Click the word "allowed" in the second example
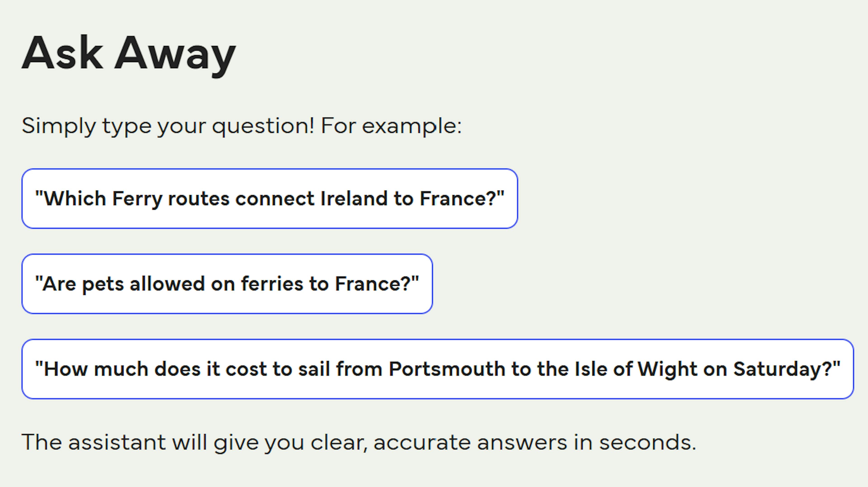The width and height of the screenshot is (868, 487). 167,284
